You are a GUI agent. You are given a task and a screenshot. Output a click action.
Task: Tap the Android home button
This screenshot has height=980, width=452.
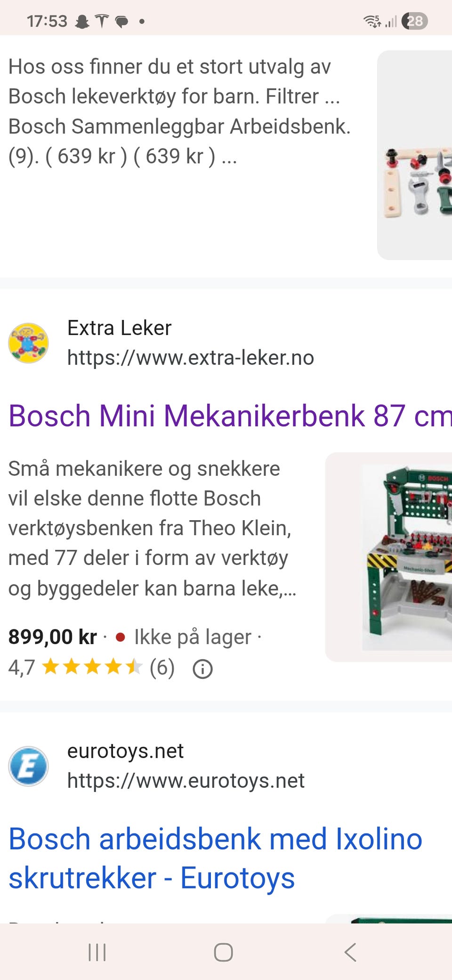223,952
